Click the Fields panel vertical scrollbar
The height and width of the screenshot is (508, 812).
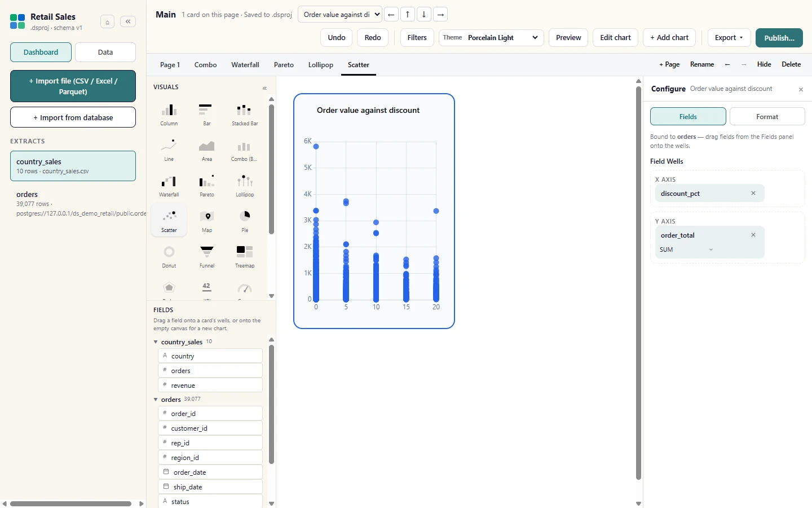271,404
